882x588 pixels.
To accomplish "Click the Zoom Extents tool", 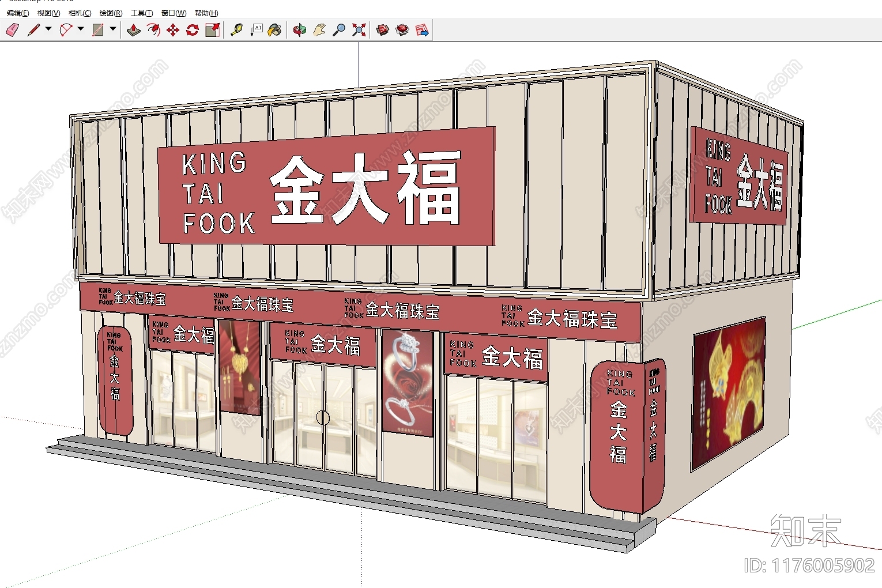I will point(359,30).
